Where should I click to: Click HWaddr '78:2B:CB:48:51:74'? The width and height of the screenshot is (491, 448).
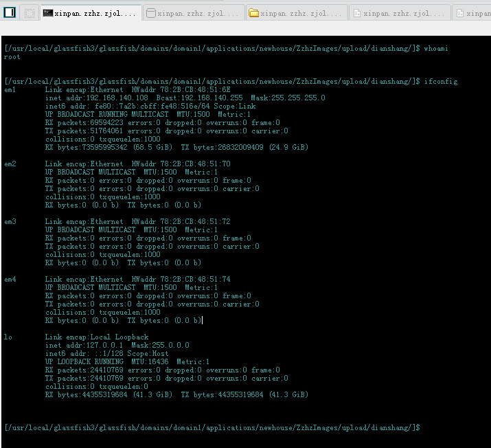click(x=196, y=279)
